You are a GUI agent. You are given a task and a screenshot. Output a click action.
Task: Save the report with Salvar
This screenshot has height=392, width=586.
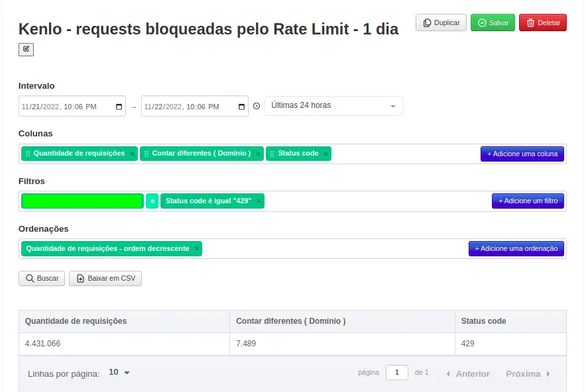[491, 22]
